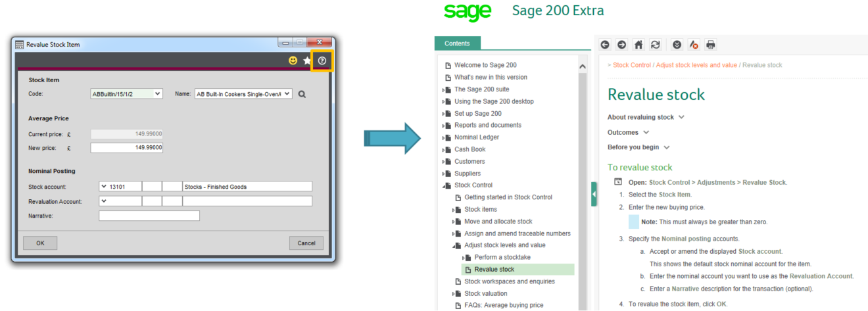Go to help Home page icon
Viewport: 868px width, 311px height.
tap(639, 45)
